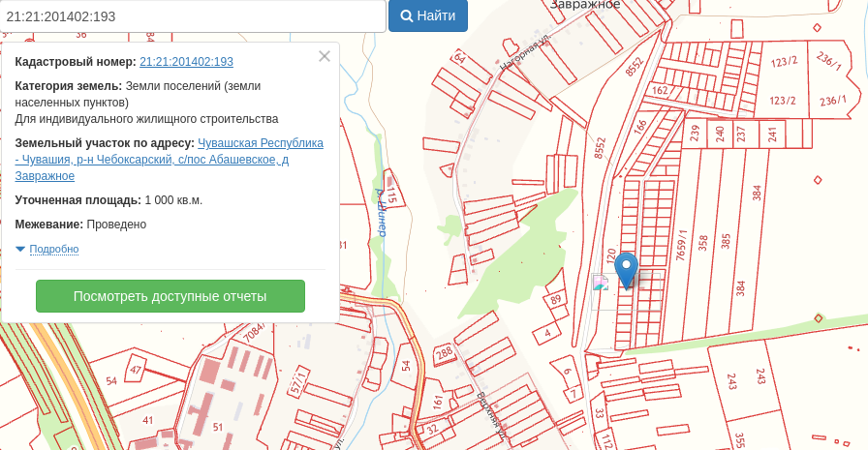The height and width of the screenshot is (450, 868).
Task: Click the broken image icon beside the marker
Action: (x=601, y=283)
